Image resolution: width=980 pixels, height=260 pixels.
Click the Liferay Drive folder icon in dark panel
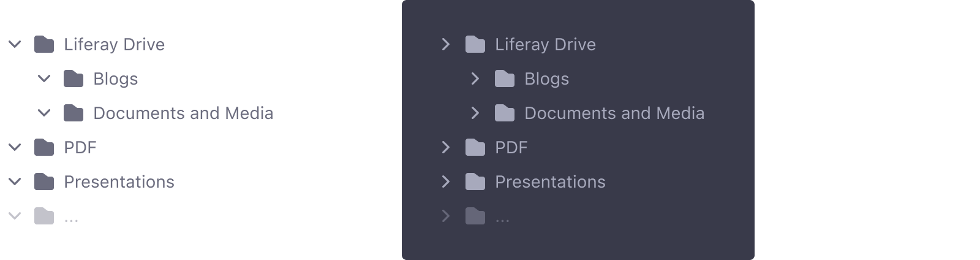tap(475, 44)
